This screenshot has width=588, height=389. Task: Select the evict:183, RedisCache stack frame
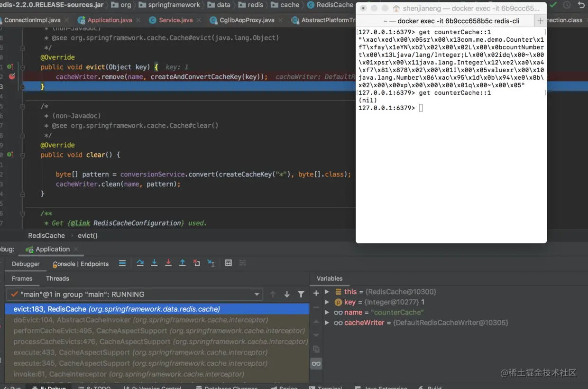[x=157, y=309]
